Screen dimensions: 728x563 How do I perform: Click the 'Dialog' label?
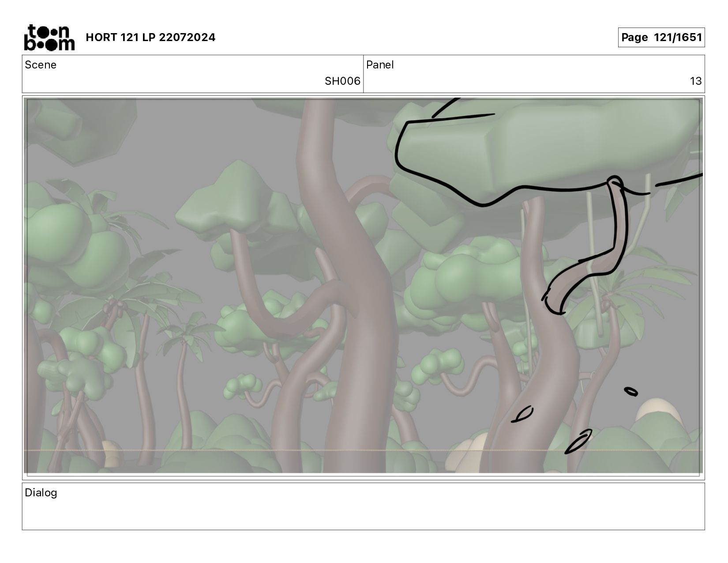pyautogui.click(x=41, y=493)
